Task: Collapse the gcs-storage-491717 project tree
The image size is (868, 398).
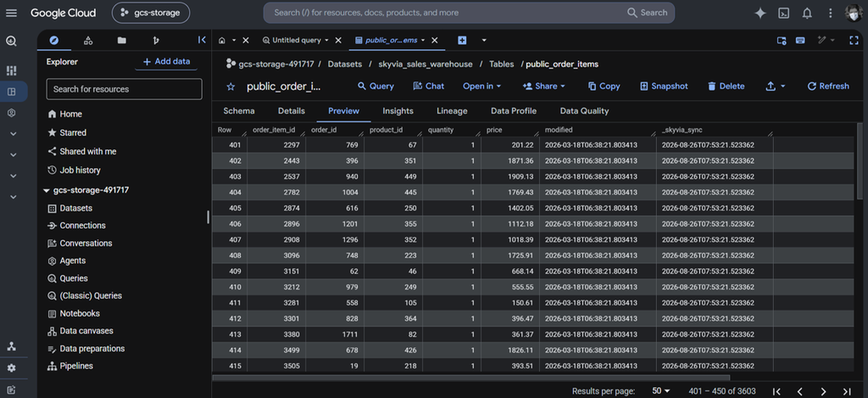Action: coord(47,190)
